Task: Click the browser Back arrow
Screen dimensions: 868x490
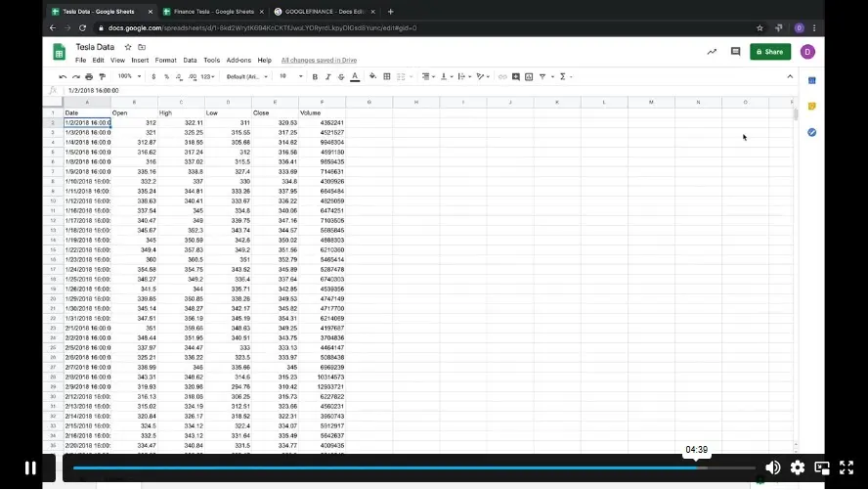Action: pyautogui.click(x=53, y=27)
